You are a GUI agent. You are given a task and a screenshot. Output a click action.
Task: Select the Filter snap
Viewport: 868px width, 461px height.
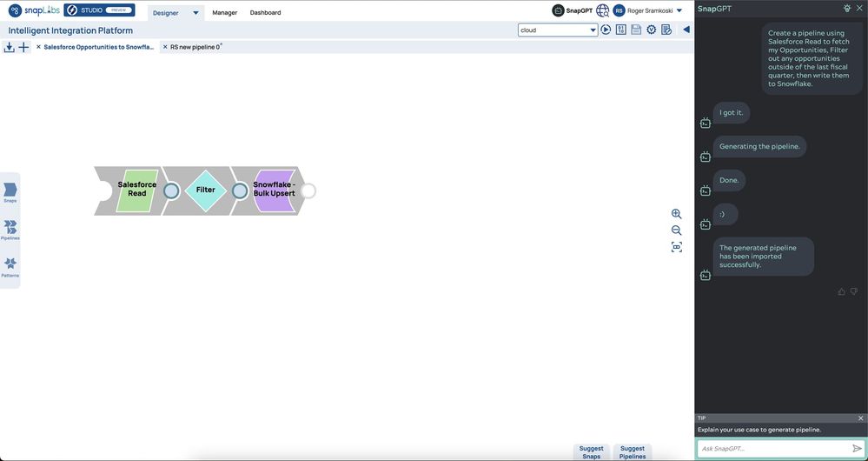(205, 190)
